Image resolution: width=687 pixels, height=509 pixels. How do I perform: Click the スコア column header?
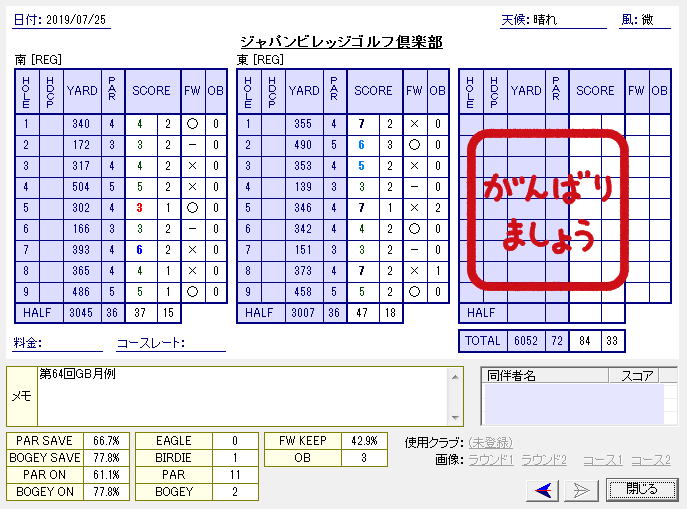(634, 375)
